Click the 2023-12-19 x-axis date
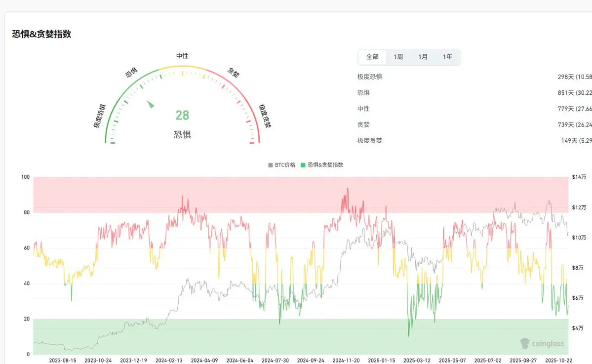Screen dimensions: 592x364 pos(134,361)
